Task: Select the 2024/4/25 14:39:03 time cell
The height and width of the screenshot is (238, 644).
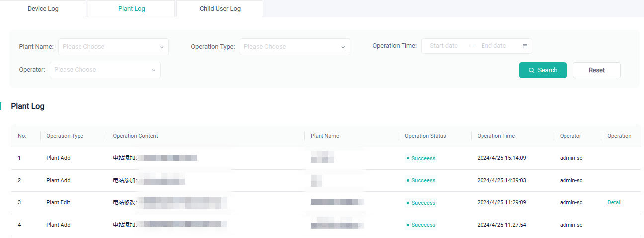Action: pos(501,180)
